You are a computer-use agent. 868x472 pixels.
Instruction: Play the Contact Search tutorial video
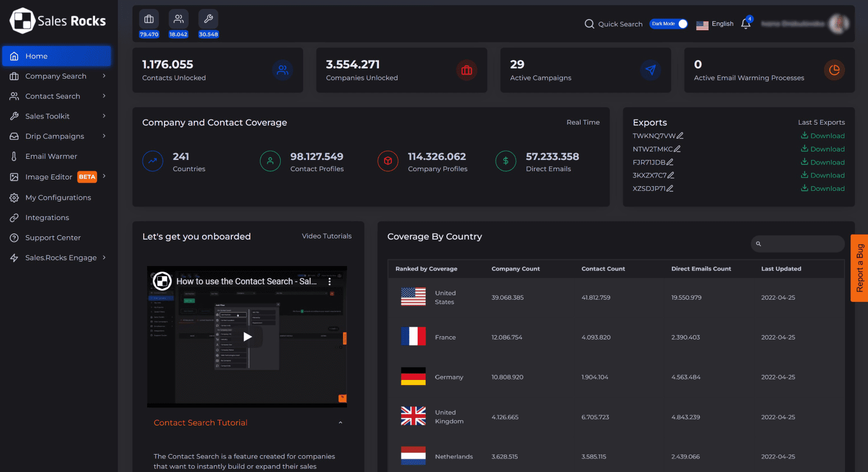click(247, 337)
